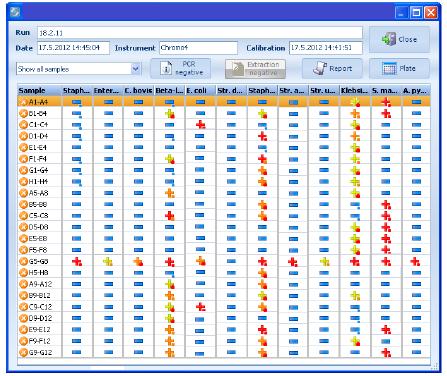Click the A. py... column header
447x376 pixels.
pos(416,90)
